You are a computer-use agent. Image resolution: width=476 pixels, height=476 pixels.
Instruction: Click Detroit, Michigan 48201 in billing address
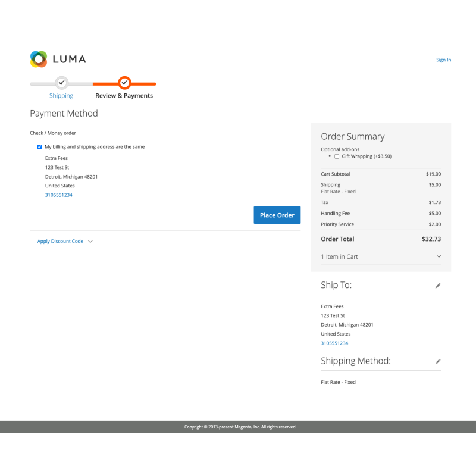click(71, 177)
